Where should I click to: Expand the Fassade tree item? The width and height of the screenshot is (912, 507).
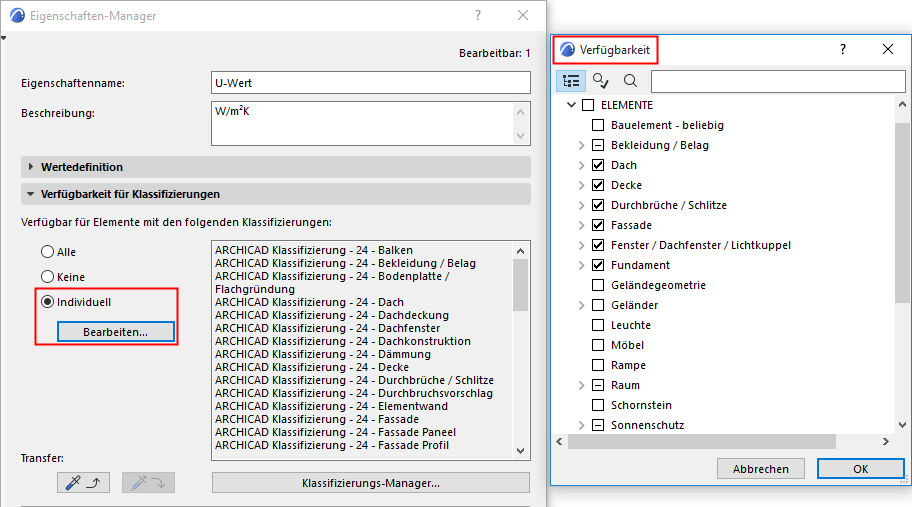[x=581, y=225]
